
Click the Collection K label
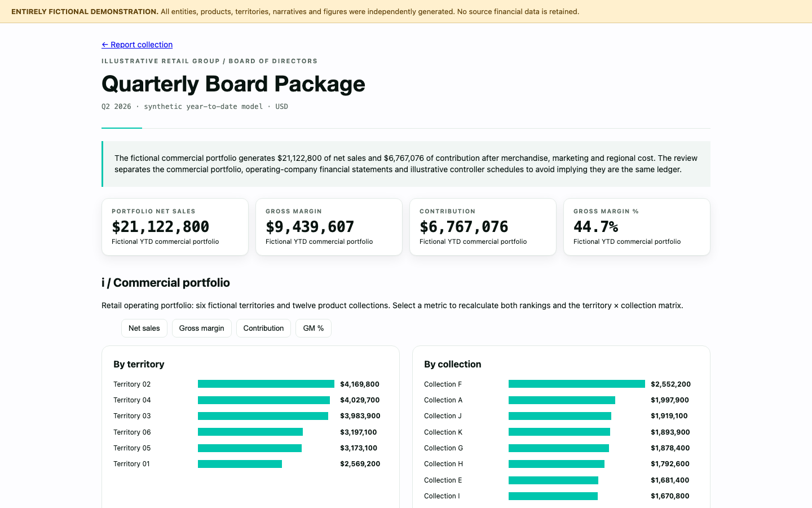pos(443,432)
